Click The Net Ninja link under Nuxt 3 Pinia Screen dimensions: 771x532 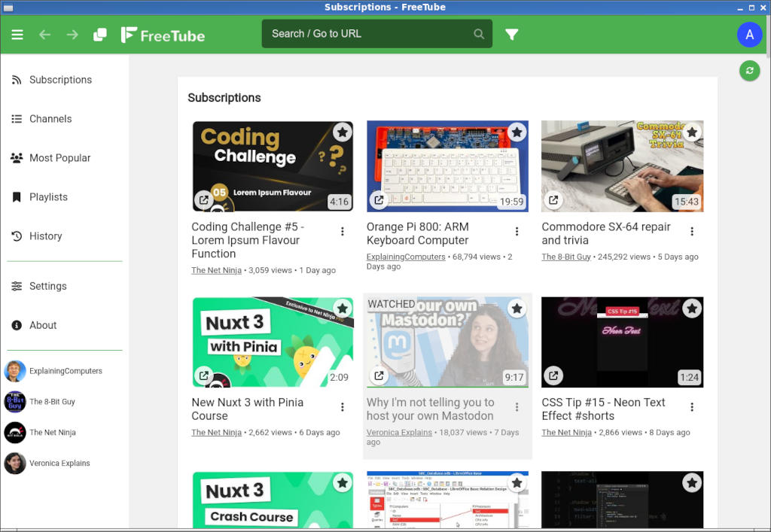[x=216, y=432]
